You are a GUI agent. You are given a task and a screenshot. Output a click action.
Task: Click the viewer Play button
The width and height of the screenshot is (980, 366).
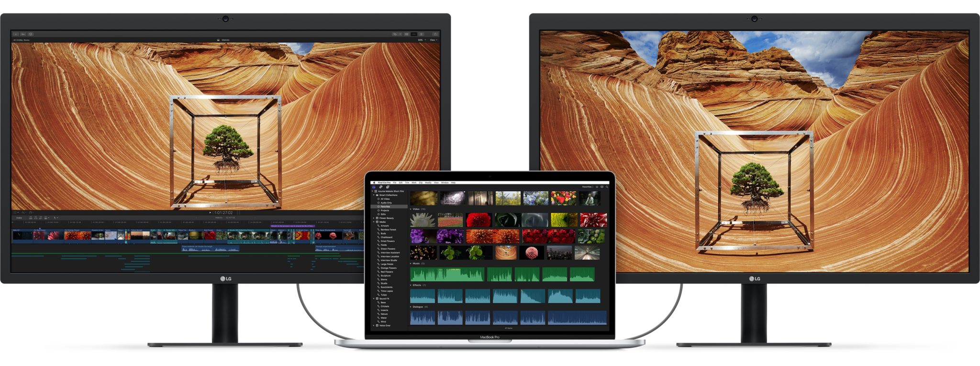(210, 212)
